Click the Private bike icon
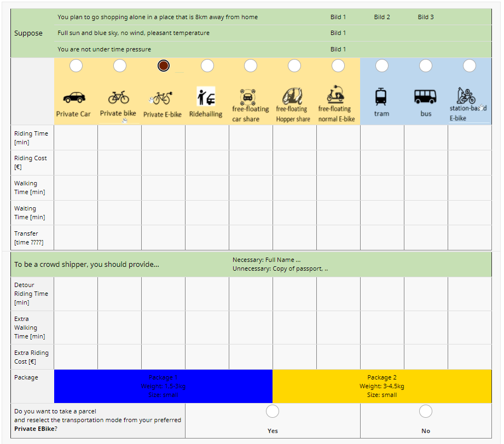The height and width of the screenshot is (444, 504). [118, 97]
